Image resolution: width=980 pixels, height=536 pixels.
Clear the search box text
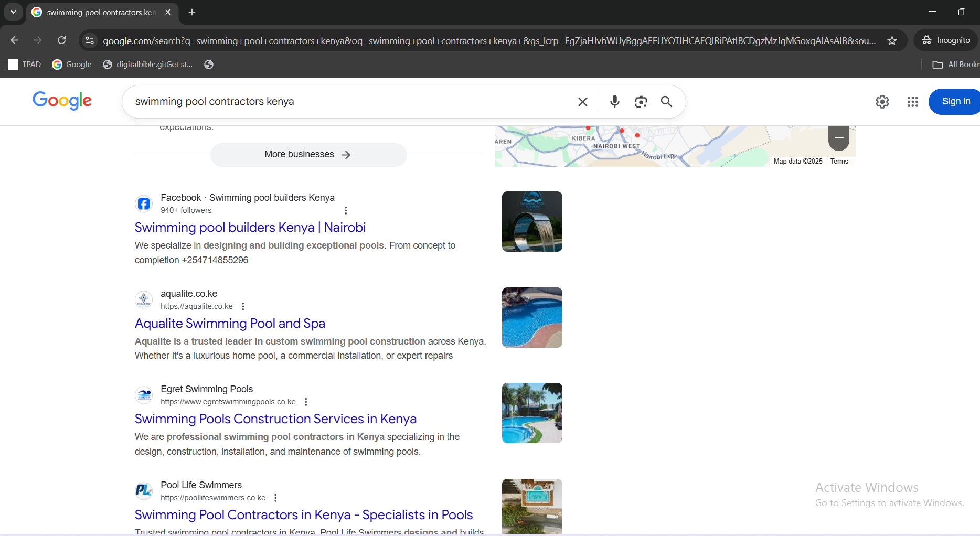click(x=582, y=102)
